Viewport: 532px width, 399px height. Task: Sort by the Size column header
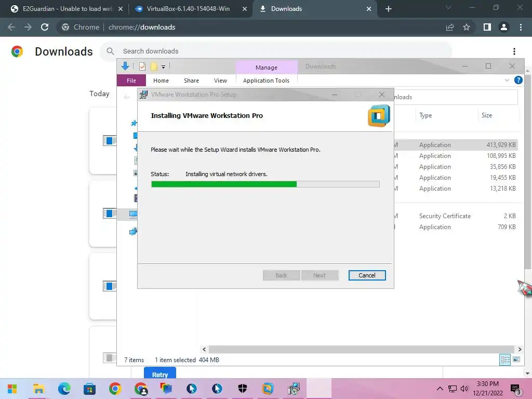point(486,115)
